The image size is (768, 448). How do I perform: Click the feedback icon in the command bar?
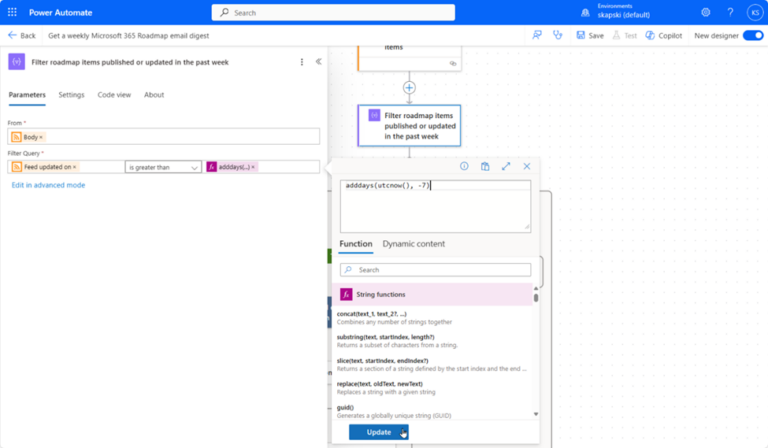point(537,35)
